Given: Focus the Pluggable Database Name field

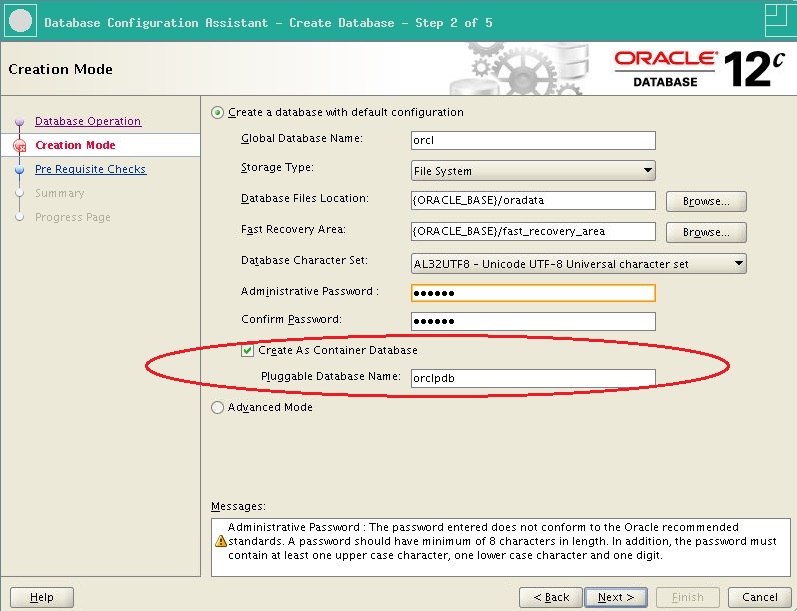Looking at the screenshot, I should (x=533, y=378).
